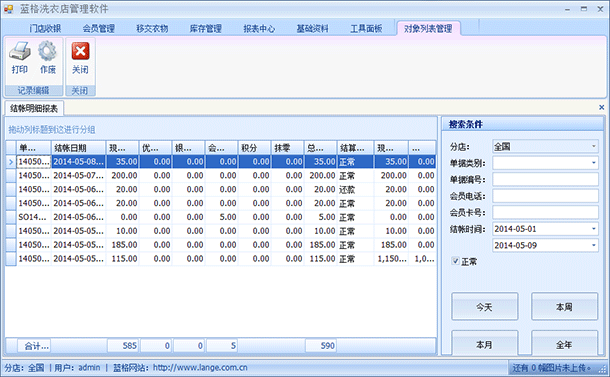Click the 结算... column header
Screen dimensions: 610x377
pyautogui.click(x=355, y=148)
